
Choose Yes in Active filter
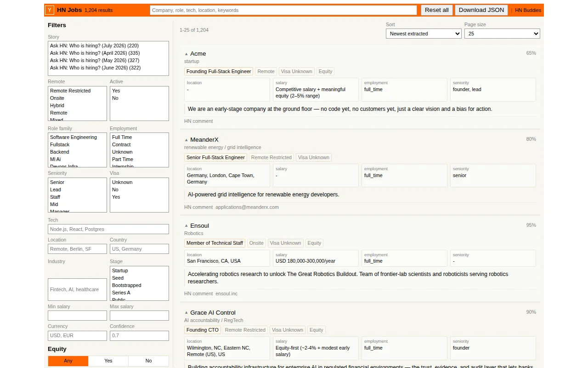pyautogui.click(x=139, y=91)
